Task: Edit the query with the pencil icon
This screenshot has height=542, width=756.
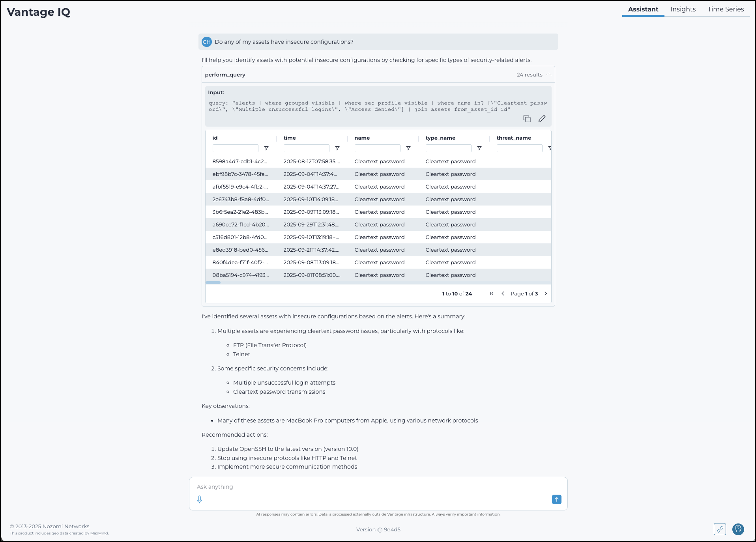Action: pyautogui.click(x=542, y=118)
